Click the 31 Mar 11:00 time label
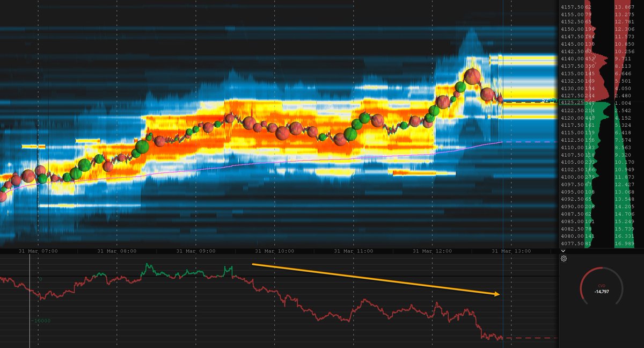644x348 pixels. [354, 251]
